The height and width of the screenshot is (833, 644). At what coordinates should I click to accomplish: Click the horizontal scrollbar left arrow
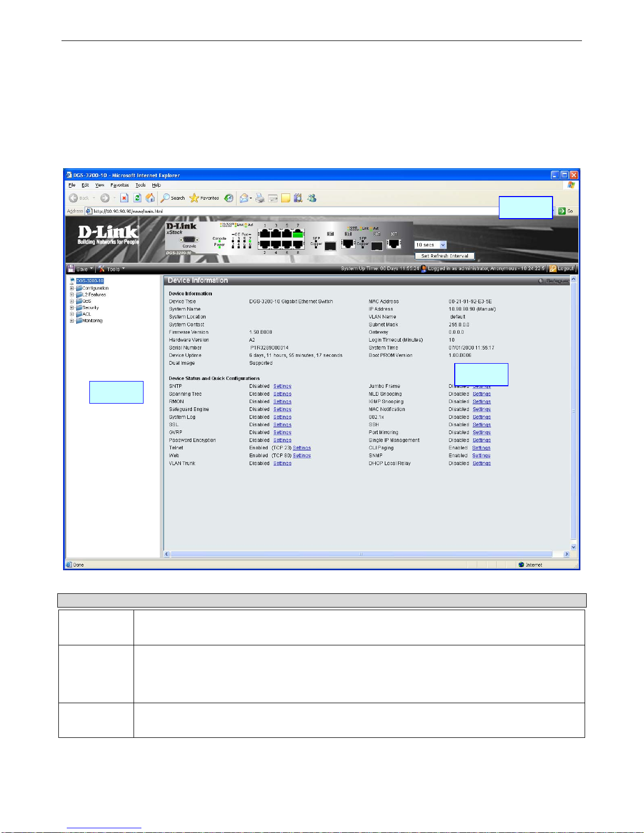(167, 554)
